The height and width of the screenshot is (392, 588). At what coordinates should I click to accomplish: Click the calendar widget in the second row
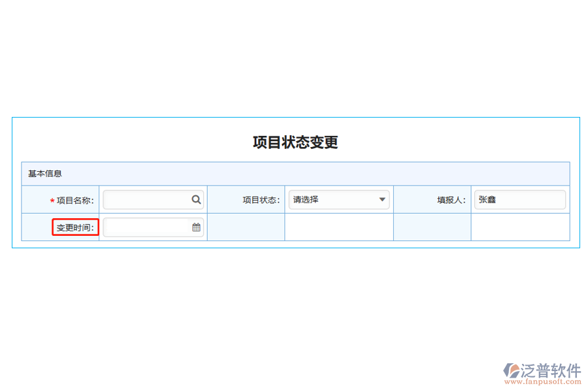click(x=195, y=227)
